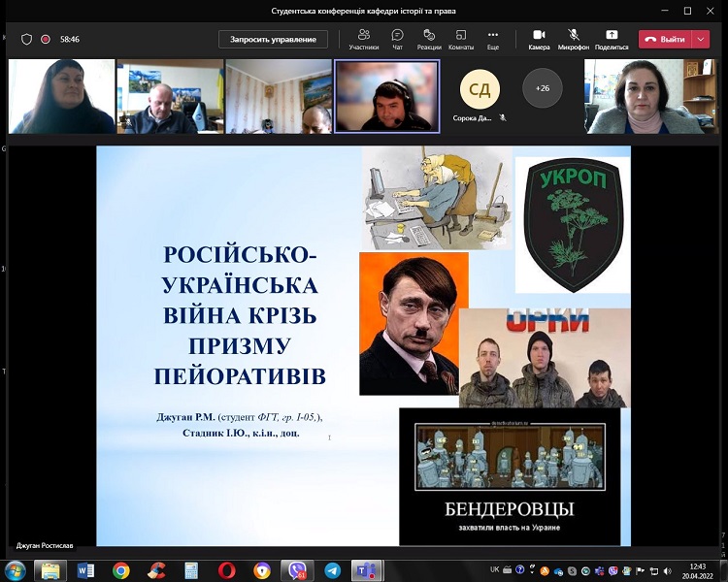Click the УКРОП emblem image on slide
Screen dimensions: 728x582
tap(573, 225)
